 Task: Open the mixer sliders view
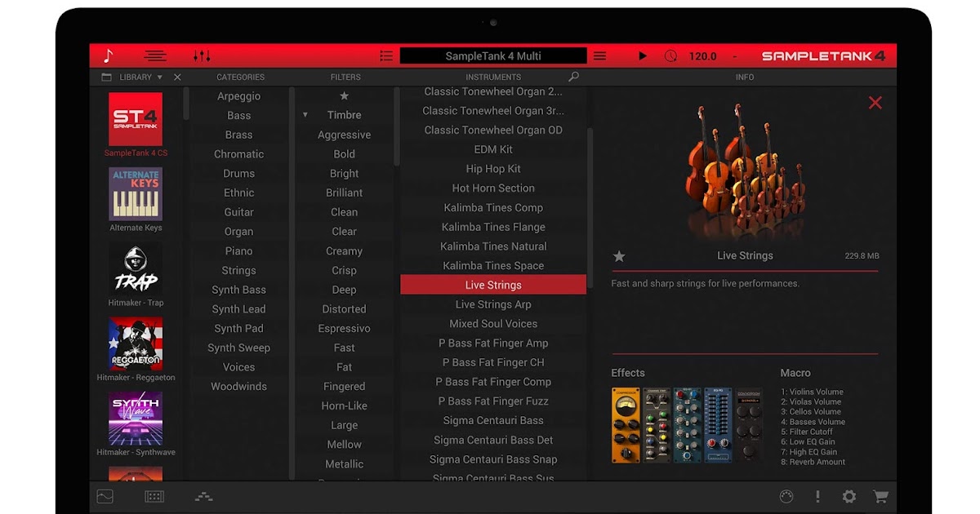point(202,56)
